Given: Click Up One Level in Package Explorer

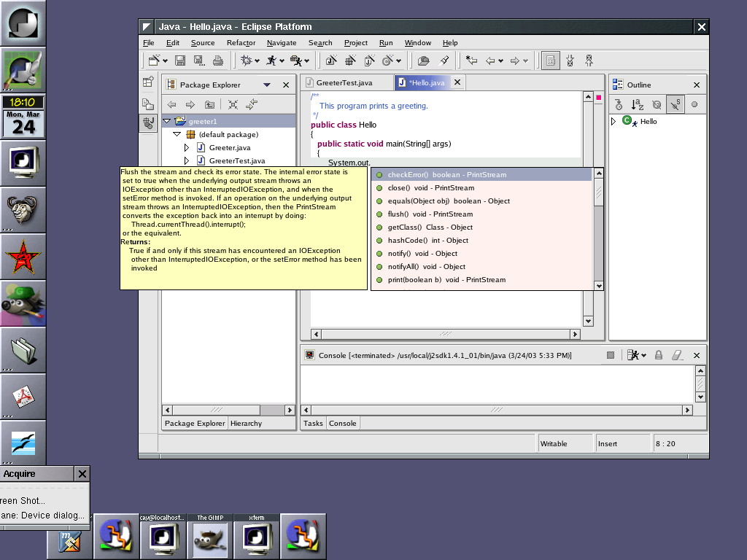Looking at the screenshot, I should (x=209, y=104).
